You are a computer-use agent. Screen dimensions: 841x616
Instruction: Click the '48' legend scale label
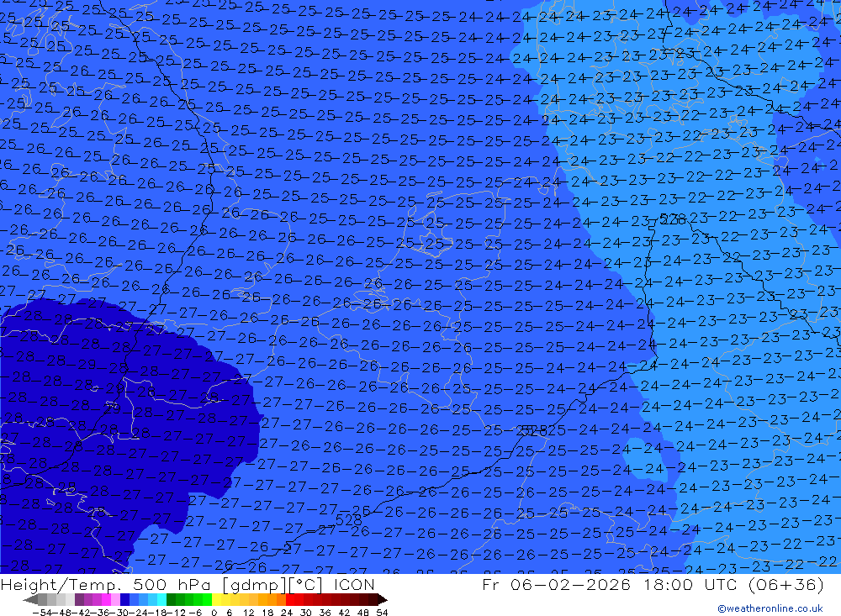tap(363, 613)
